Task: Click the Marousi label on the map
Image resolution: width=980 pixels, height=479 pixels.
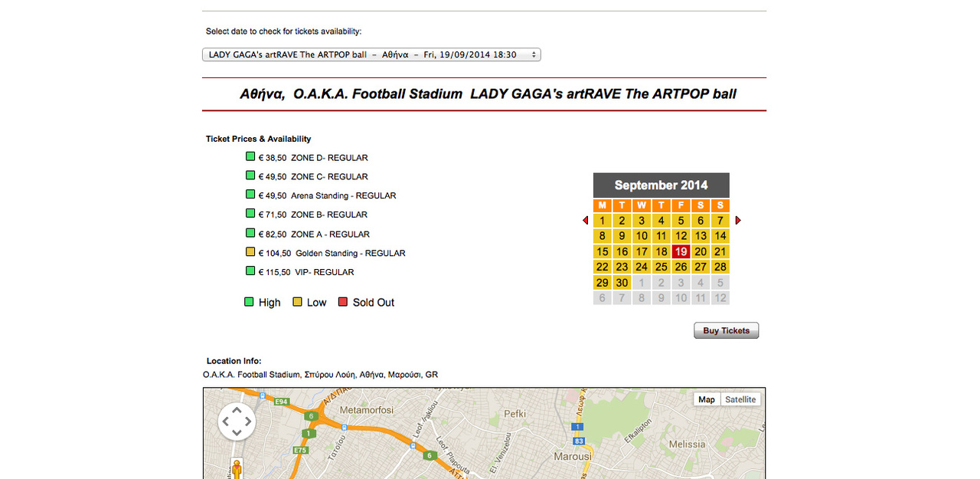Action: coord(573,456)
